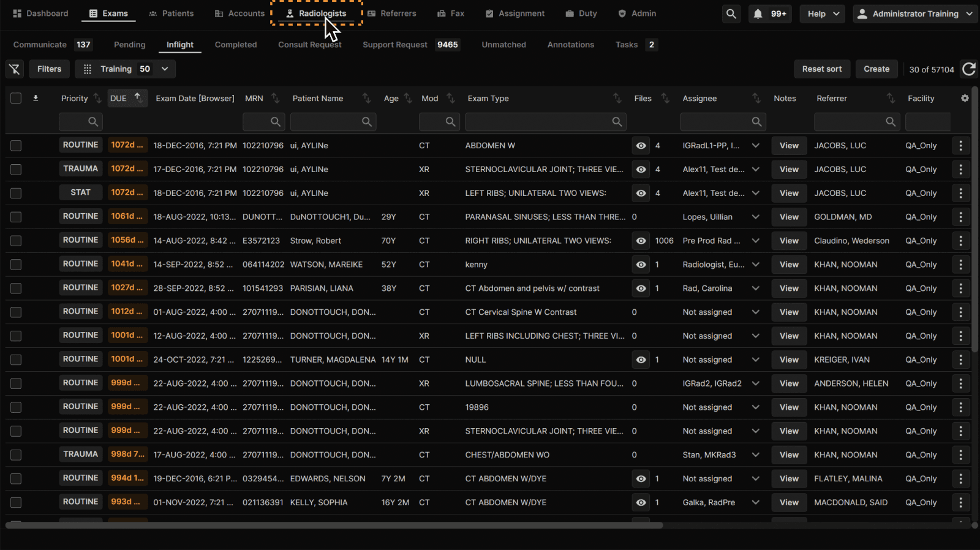Clear filters with the crossed funnel icon
980x550 pixels.
coord(15,69)
